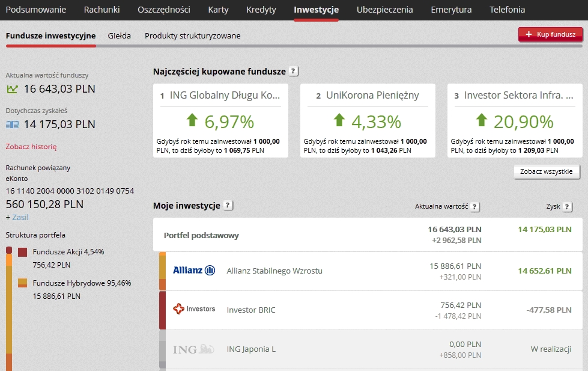Open the Kredyty section
The image size is (588, 371).
tap(261, 10)
